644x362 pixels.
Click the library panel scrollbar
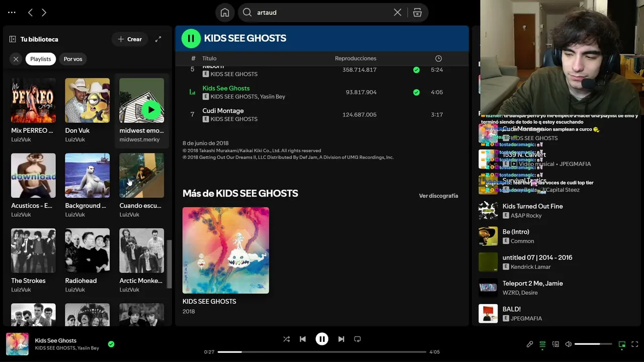click(169, 263)
